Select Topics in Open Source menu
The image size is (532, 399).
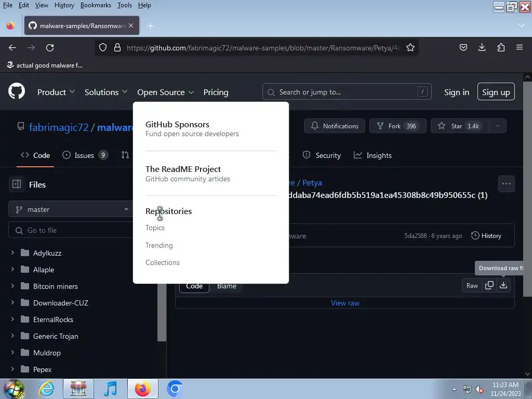click(x=155, y=228)
